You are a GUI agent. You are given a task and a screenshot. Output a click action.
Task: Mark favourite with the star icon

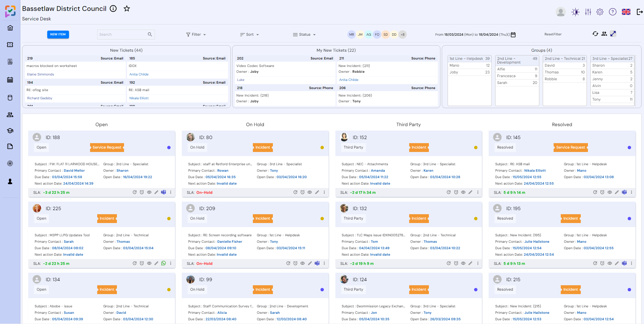pyautogui.click(x=127, y=8)
